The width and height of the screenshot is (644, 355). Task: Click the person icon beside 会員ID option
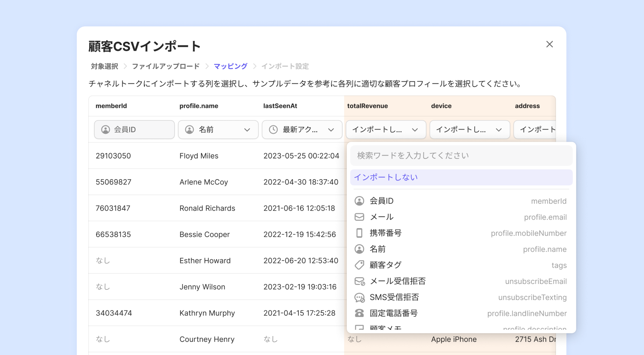359,201
